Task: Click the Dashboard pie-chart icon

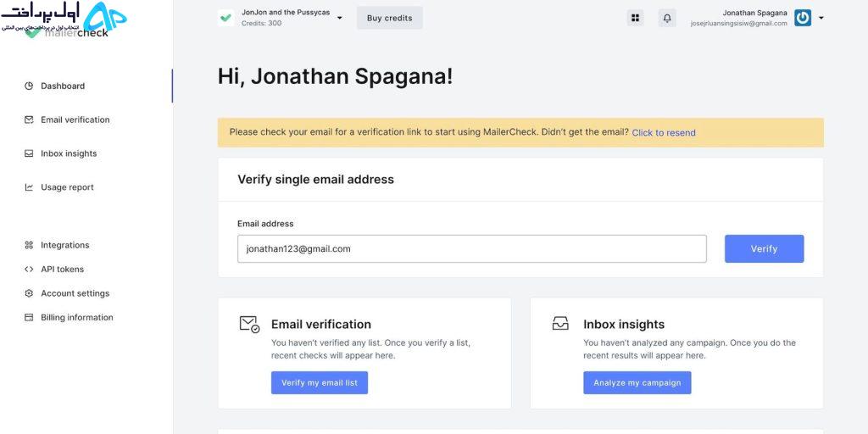Action: pos(29,86)
